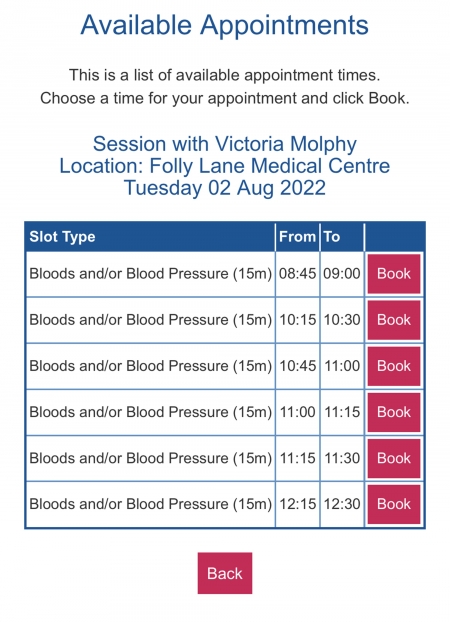
Task: Click the slot type text in the 10:15 row
Action: (x=150, y=320)
